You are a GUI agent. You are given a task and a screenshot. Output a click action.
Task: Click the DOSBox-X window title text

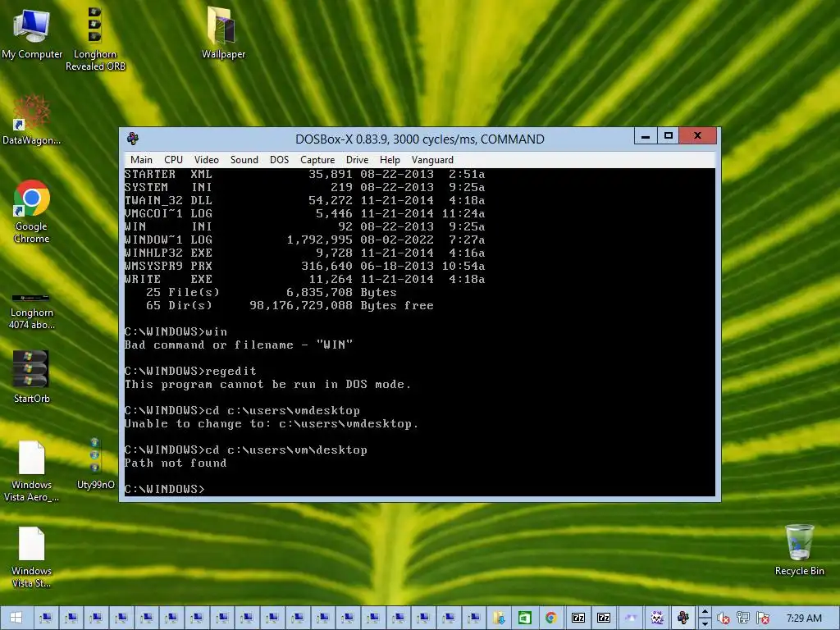pyautogui.click(x=419, y=139)
